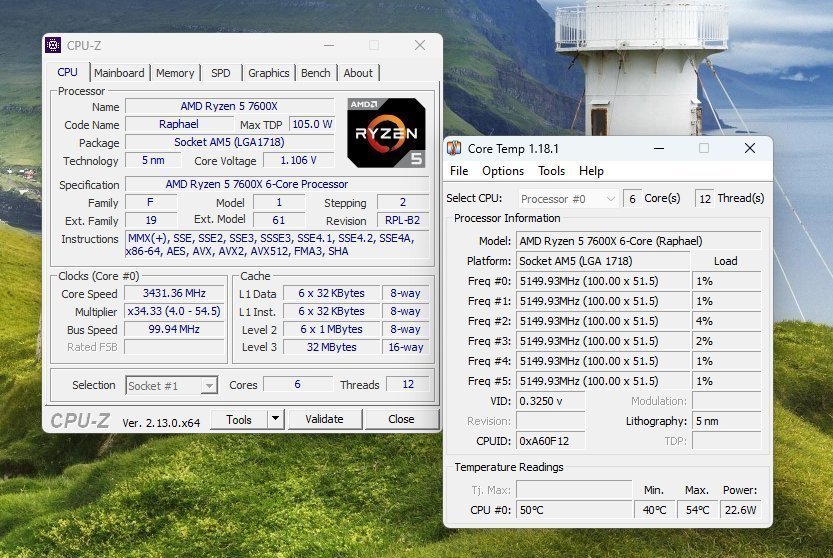Image resolution: width=833 pixels, height=558 pixels.
Task: Click the Thread(s) count 12 in Core Temp
Action: click(x=704, y=199)
